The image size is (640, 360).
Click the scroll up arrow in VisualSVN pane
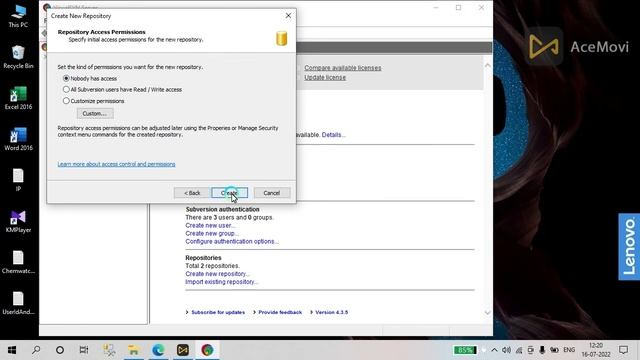487,65
